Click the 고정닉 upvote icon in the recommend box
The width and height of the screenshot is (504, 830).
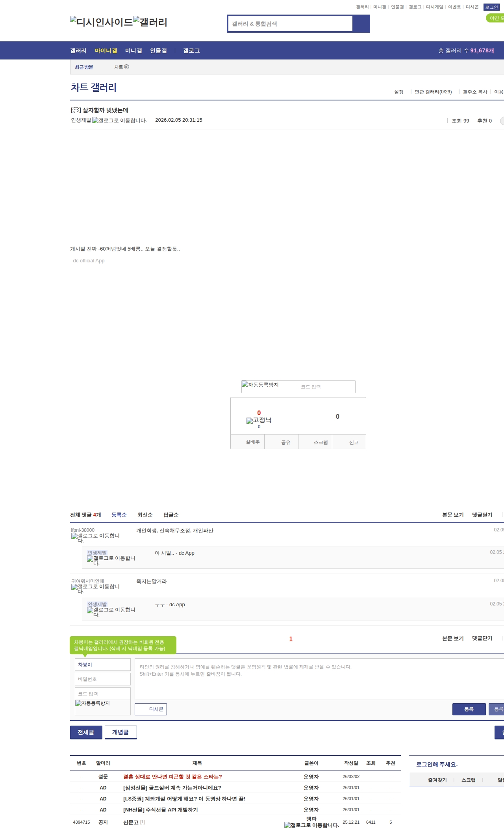point(259,420)
